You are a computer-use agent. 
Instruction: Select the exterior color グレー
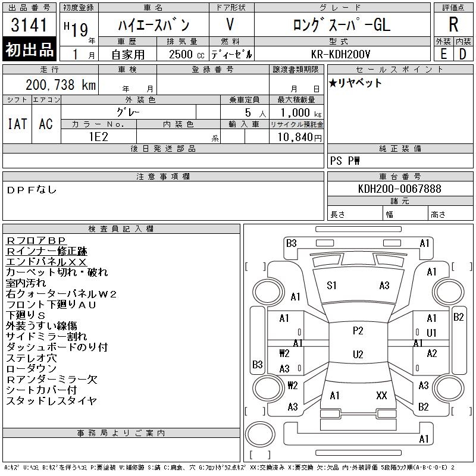pos(128,112)
